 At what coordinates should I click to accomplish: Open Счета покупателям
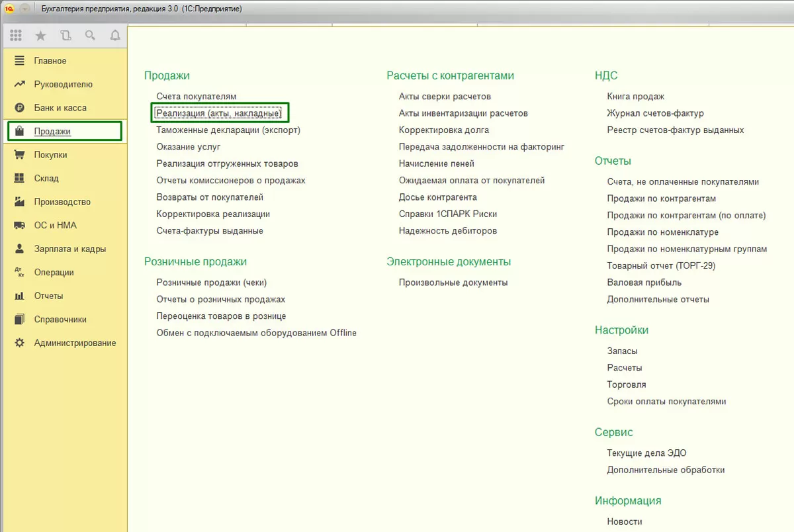pos(197,97)
